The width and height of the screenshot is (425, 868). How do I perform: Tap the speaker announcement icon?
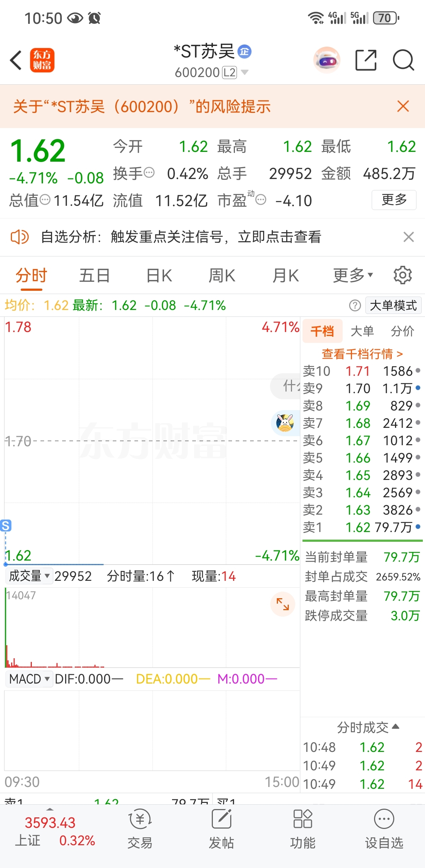(x=20, y=237)
